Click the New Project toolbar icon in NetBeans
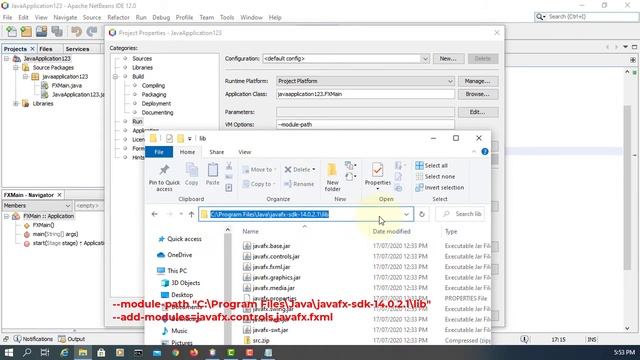640x360 pixels. point(26,31)
